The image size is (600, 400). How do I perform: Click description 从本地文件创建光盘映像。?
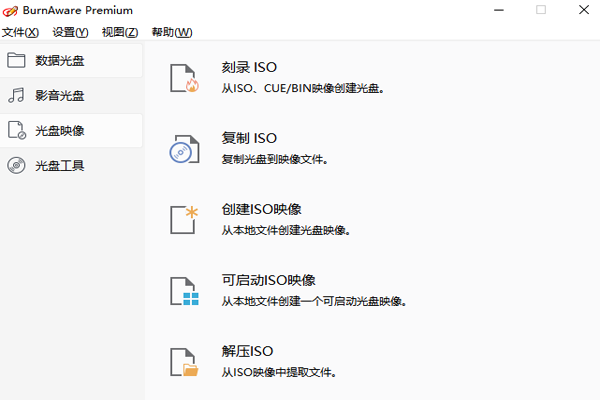pos(286,230)
